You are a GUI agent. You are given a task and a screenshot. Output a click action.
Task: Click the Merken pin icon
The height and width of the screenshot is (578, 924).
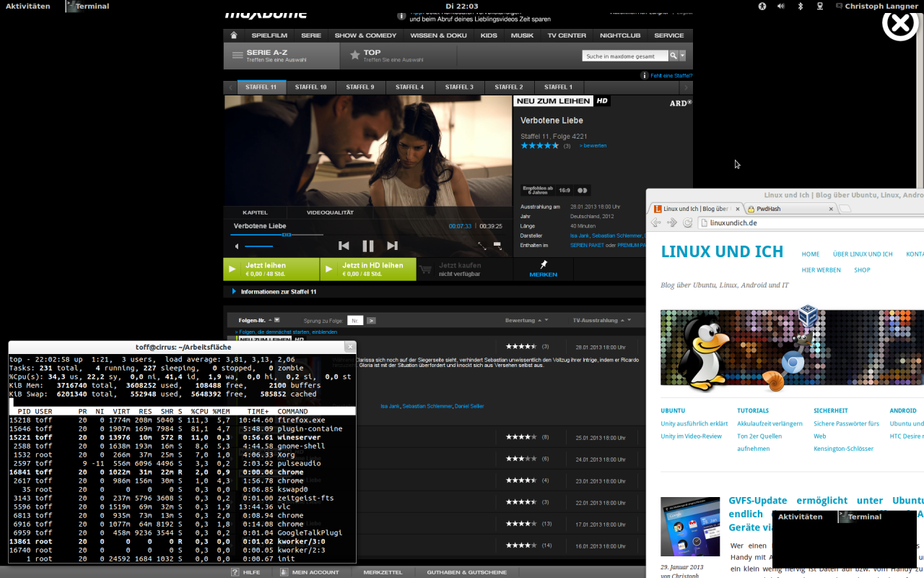544,265
